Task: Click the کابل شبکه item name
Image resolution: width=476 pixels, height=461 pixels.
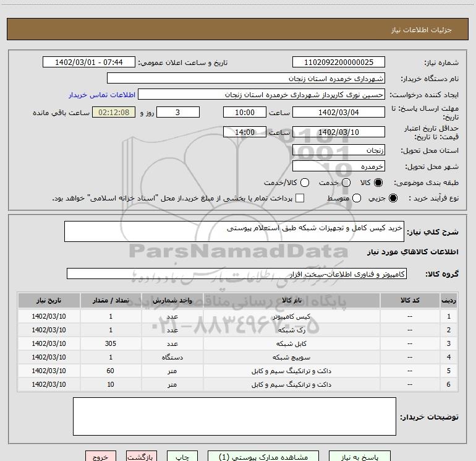Action: point(291,343)
